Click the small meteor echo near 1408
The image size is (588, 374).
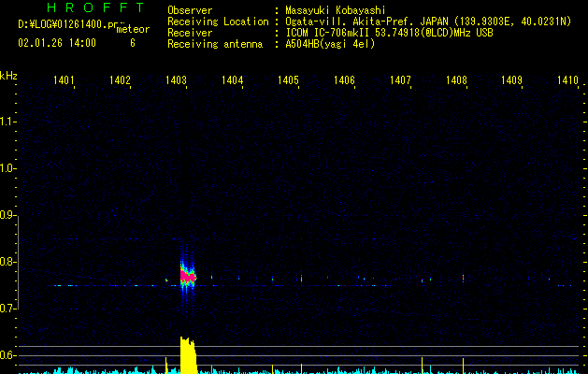coord(463,278)
